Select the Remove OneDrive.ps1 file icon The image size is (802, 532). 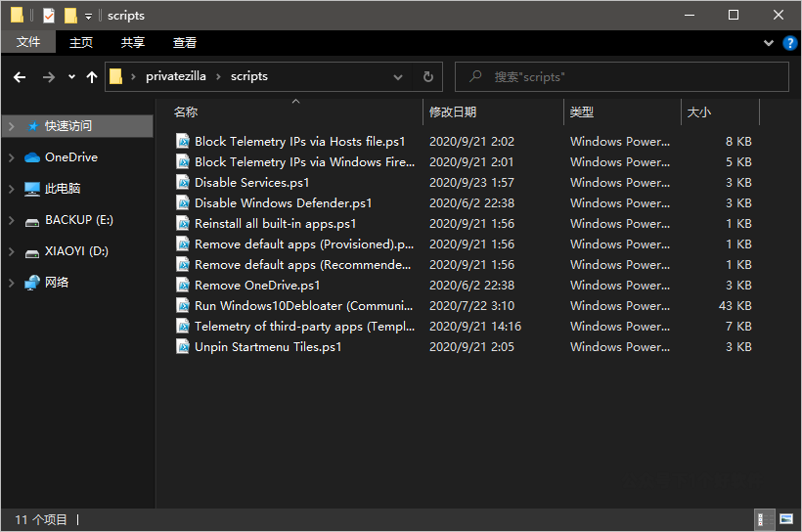(183, 285)
